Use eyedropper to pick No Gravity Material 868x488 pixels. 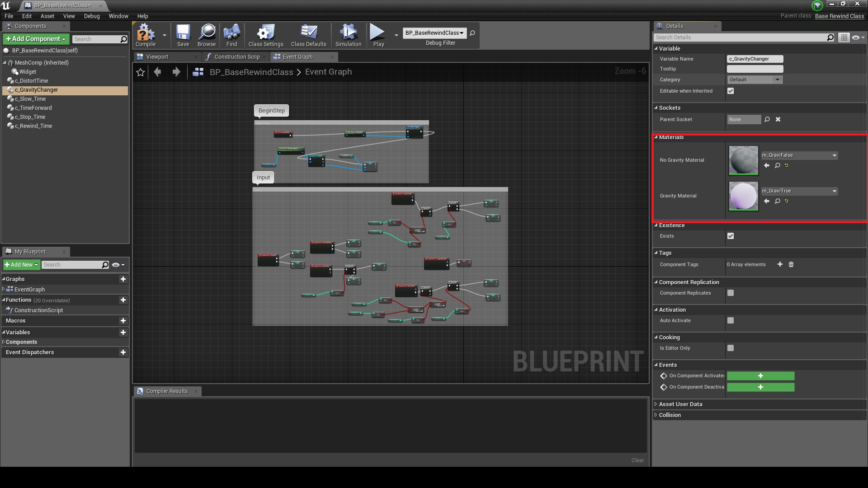tap(777, 165)
